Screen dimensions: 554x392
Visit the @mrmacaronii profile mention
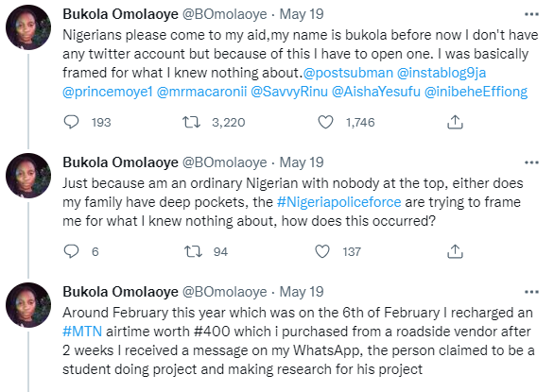[201, 92]
